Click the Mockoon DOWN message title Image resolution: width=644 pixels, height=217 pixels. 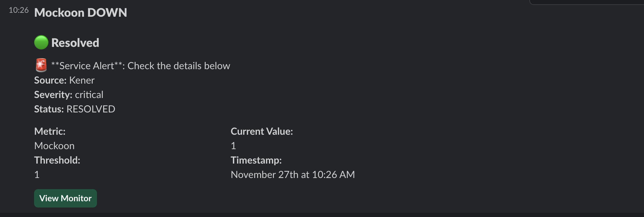pyautogui.click(x=81, y=13)
